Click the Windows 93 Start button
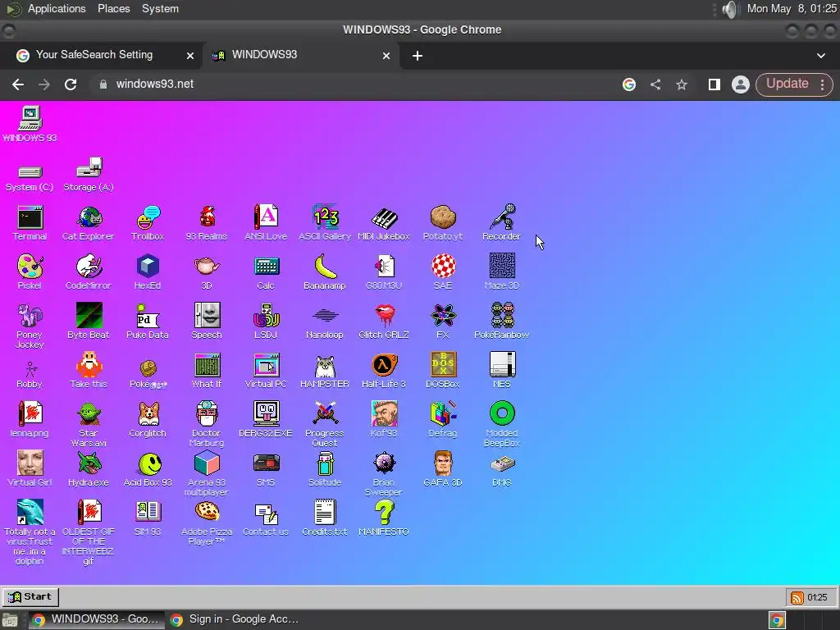Screen dimensions: 840x630 coord(30,597)
